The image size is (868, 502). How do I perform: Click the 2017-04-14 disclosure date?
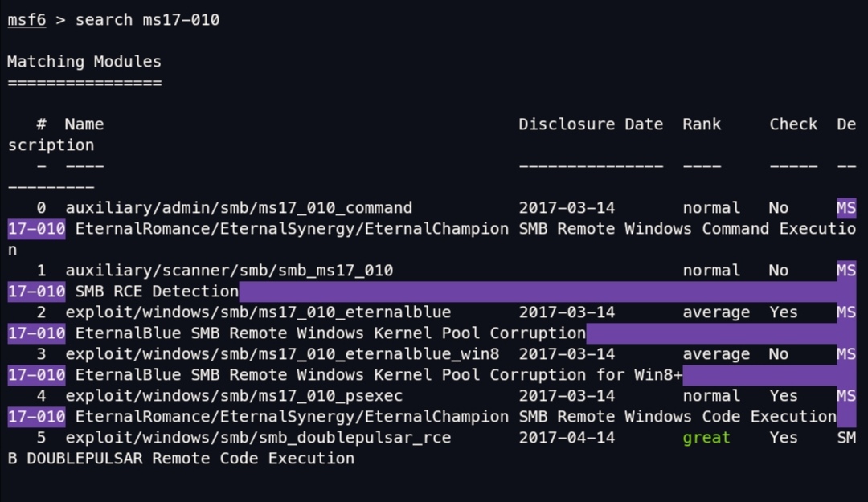(x=567, y=437)
